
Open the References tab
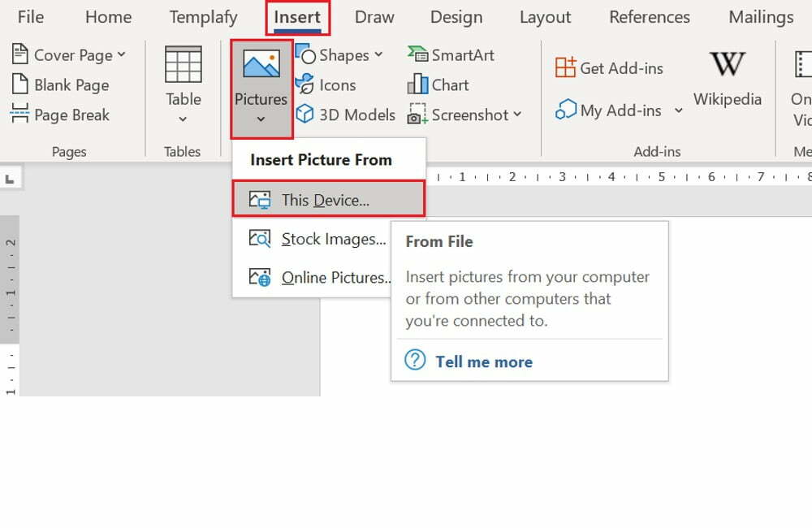click(650, 17)
